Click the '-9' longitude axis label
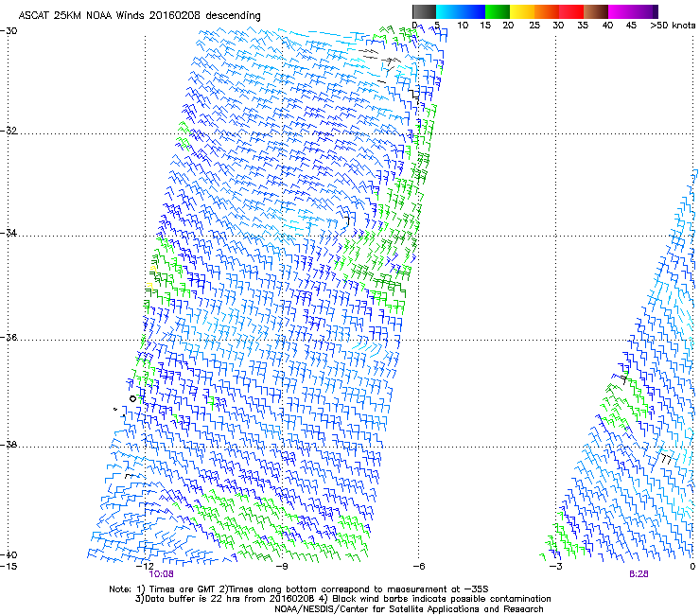This screenshot has width=700, height=615. (282, 567)
